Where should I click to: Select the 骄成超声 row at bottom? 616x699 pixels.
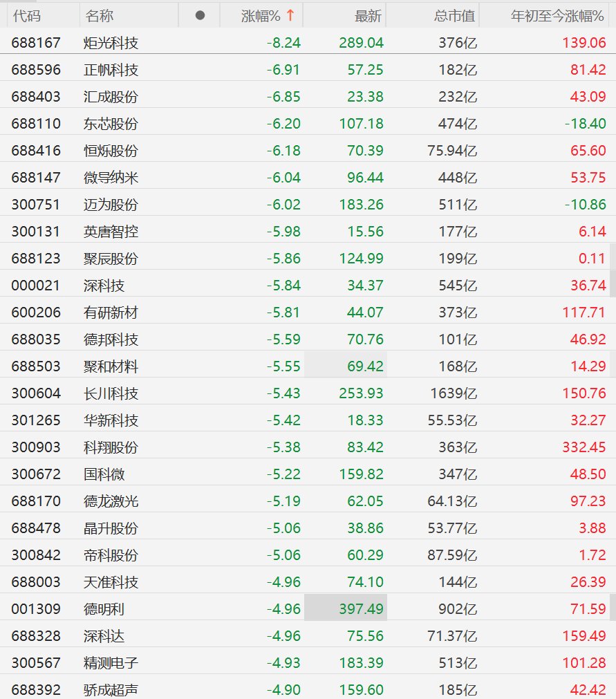(308, 689)
